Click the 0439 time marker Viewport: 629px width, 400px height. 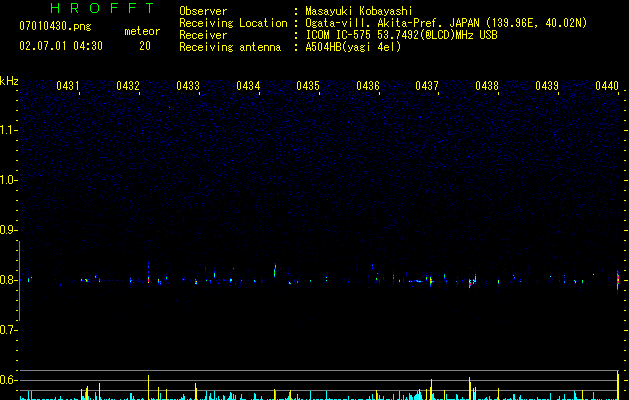pyautogui.click(x=547, y=86)
